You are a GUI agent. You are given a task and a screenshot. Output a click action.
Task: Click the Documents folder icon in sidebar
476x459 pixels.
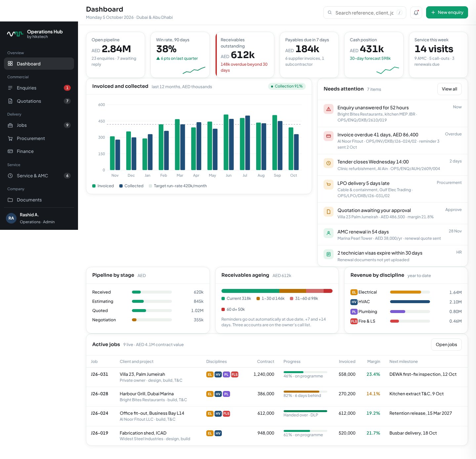pos(10,200)
